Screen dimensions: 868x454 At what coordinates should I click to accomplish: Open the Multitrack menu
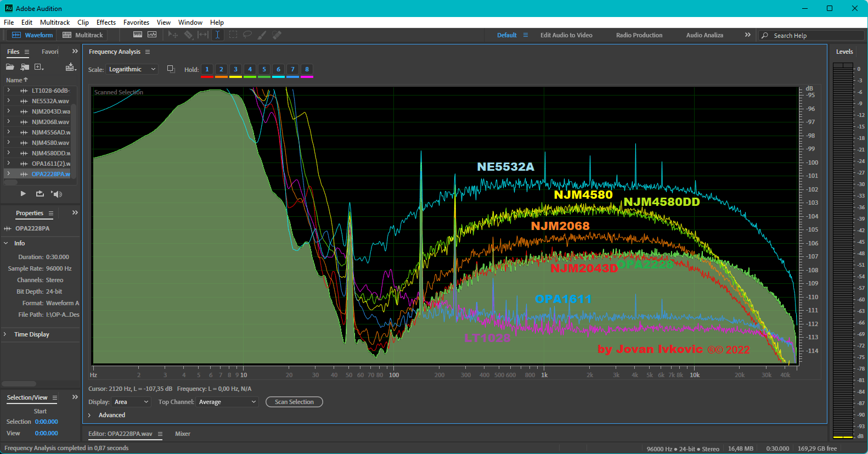click(x=55, y=23)
